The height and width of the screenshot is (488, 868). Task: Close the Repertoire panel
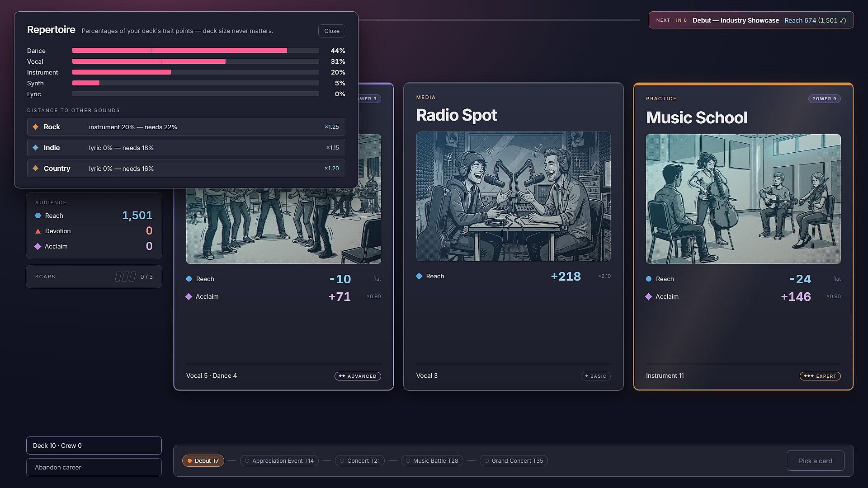[x=332, y=31]
